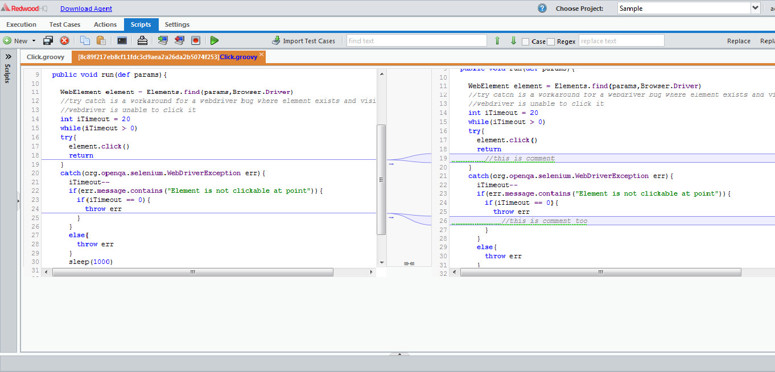Image resolution: width=775 pixels, height=372 pixels.
Task: Find previous match with green up arrow
Action: click(x=497, y=41)
